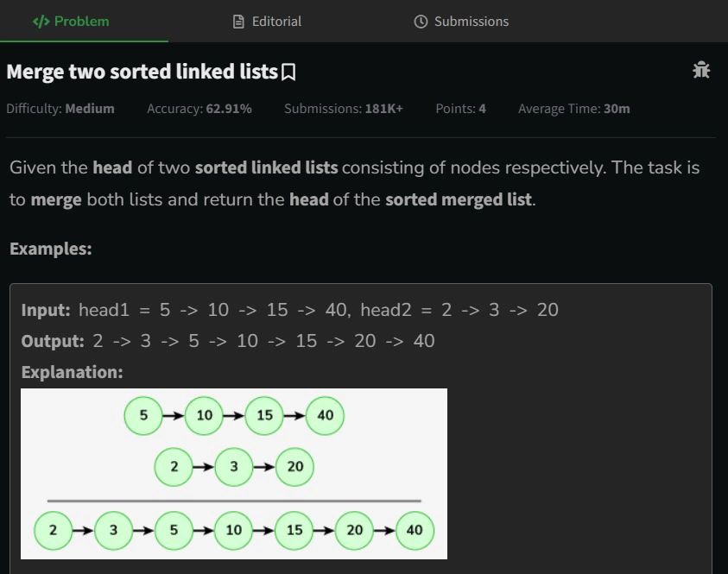Click the Accuracy 62.91% stat
728x574 pixels.
click(199, 109)
